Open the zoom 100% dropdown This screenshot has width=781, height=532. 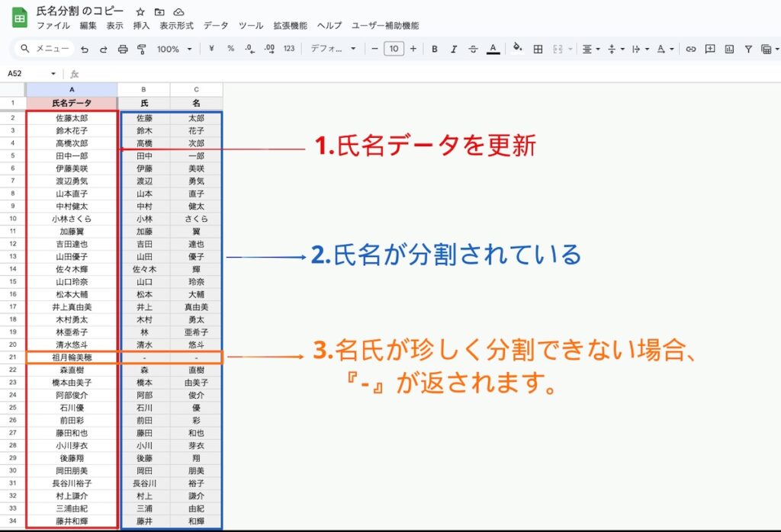[x=175, y=49]
